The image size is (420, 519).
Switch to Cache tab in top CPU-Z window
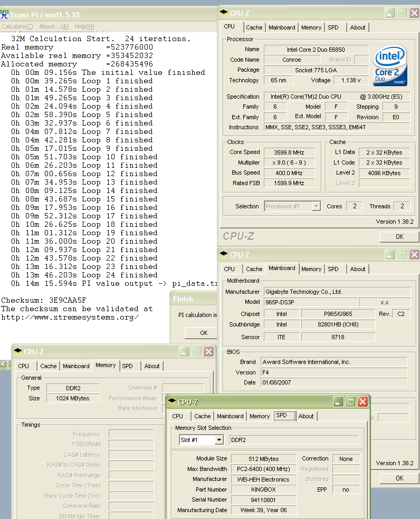254,27
